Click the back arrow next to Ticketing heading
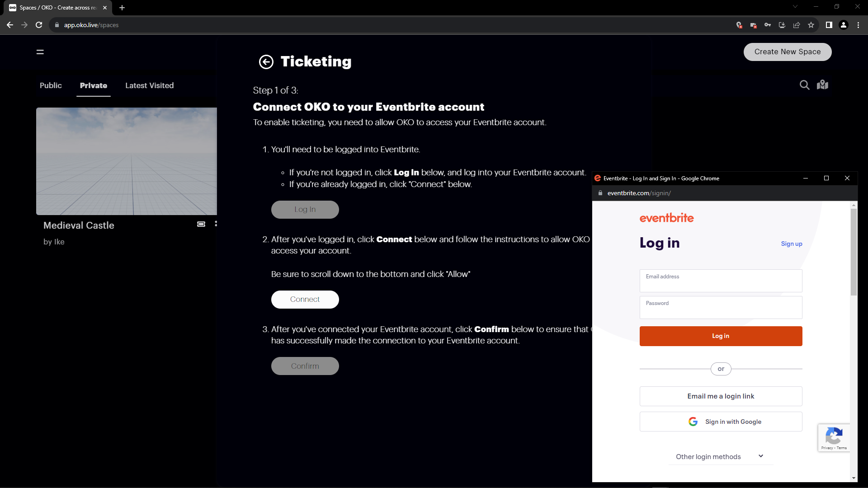Screen dimensions: 868x488 [266, 61]
